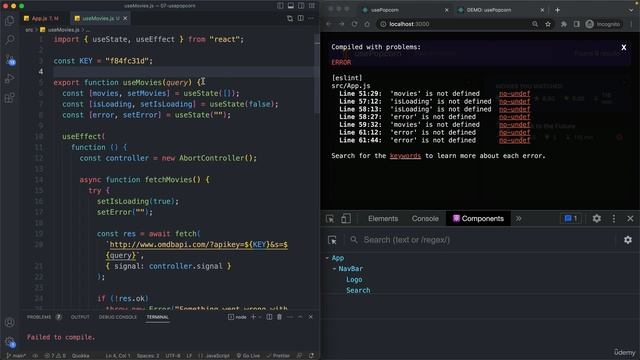
Task: Click the open changes icon in editor toolbar
Action: (x=290, y=18)
